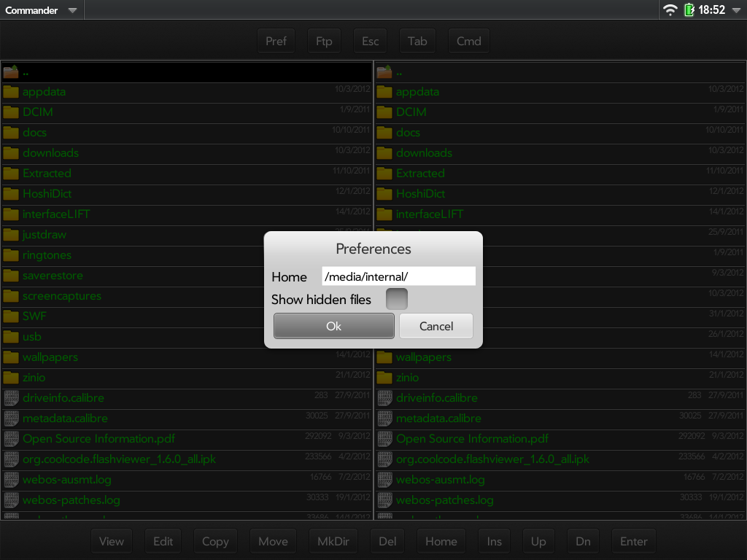The image size is (747, 560).
Task: Select Open Source Information.pdf icon in right panel
Action: point(384,439)
